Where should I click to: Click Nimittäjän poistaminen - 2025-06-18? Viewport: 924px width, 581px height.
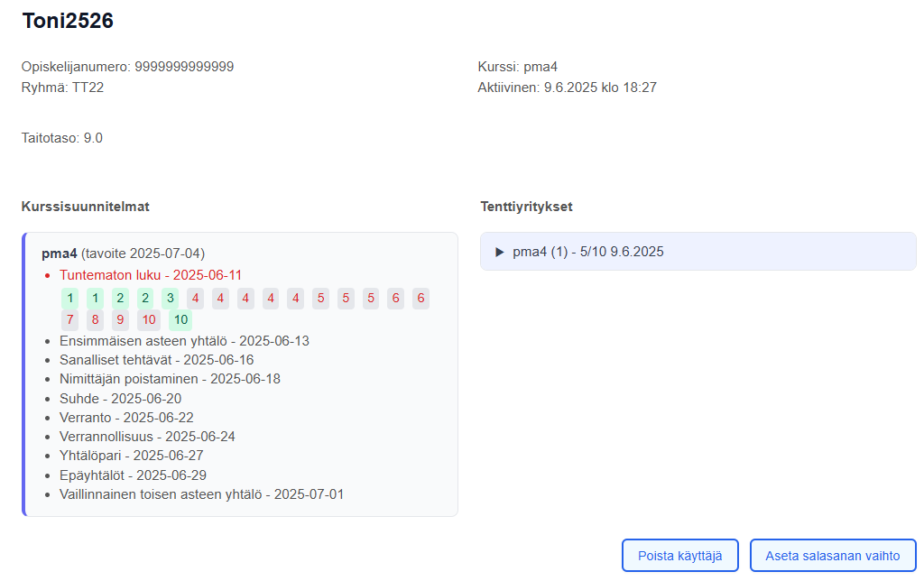pos(170,379)
